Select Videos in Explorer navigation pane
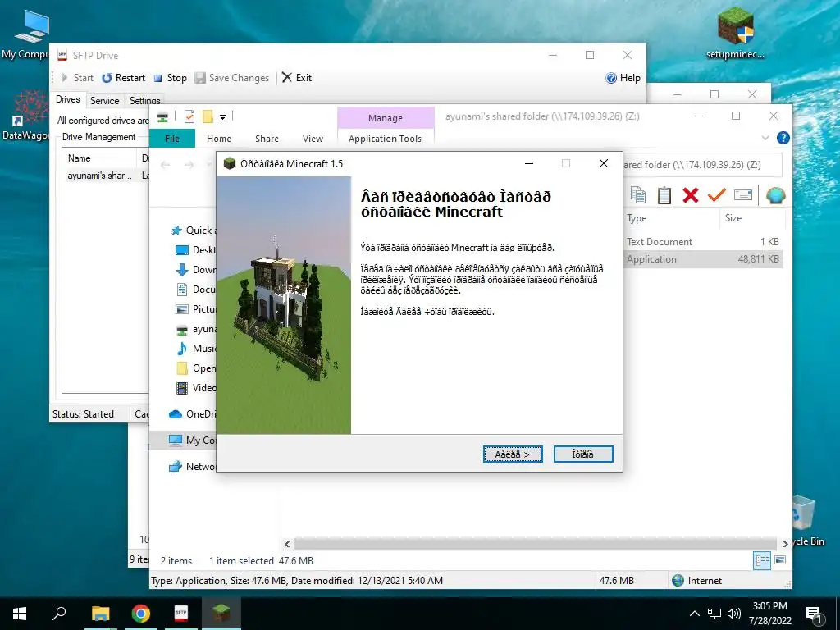Screen dimensions: 840x630 [195, 388]
